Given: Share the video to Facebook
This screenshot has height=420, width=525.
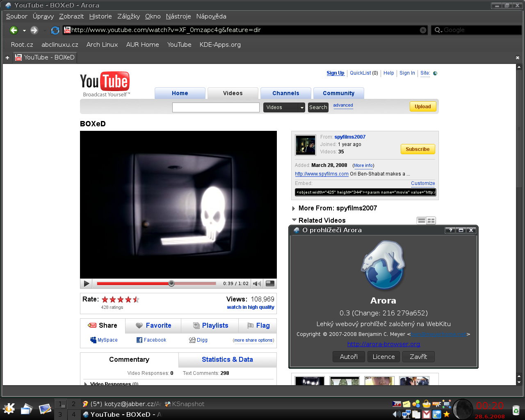Looking at the screenshot, I should point(151,340).
